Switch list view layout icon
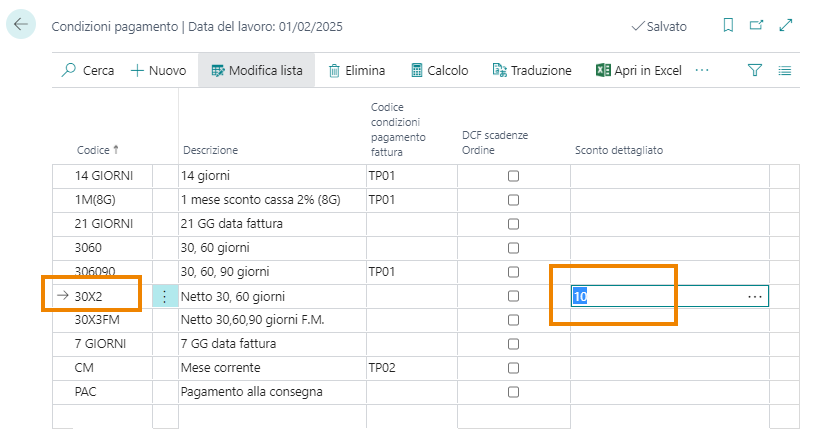 pos(784,70)
